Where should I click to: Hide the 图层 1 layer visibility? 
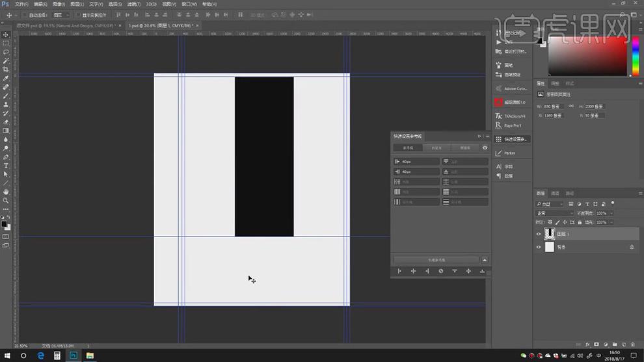(x=539, y=234)
